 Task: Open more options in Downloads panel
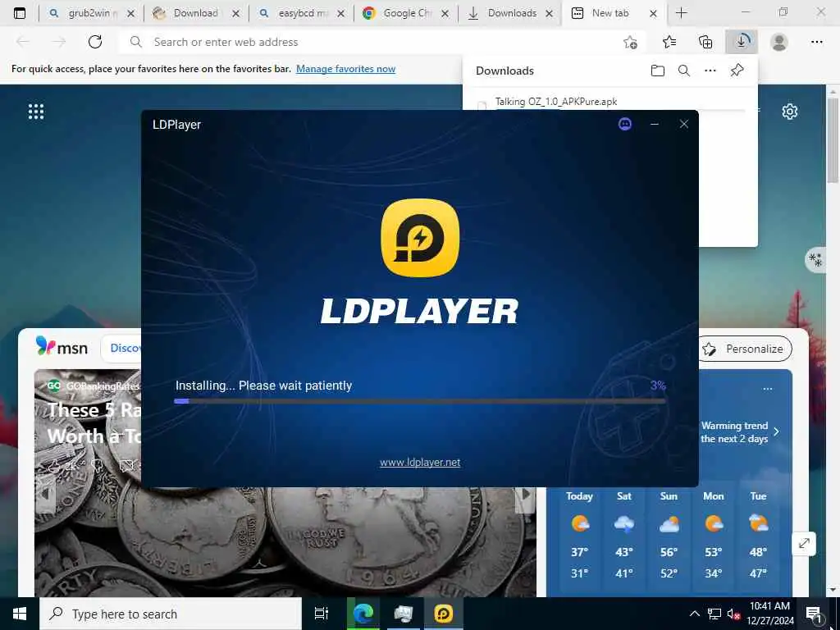click(710, 71)
